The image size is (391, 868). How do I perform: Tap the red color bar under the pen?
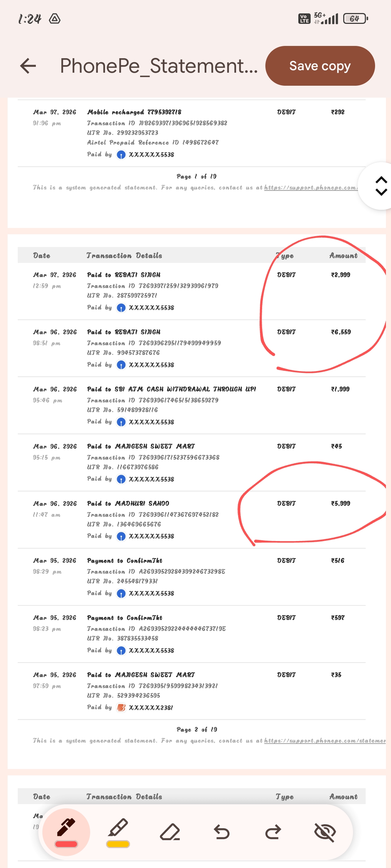[x=66, y=844]
